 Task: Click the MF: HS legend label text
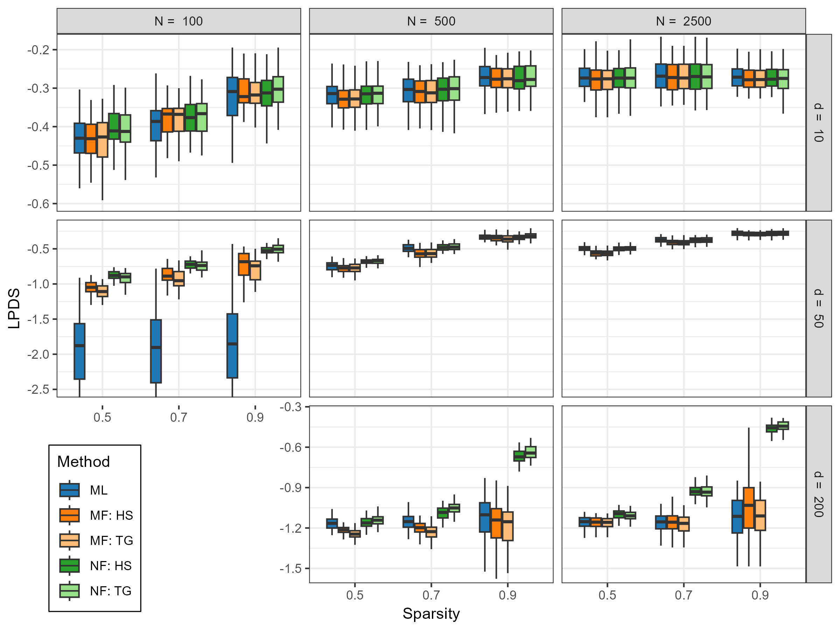(x=112, y=515)
